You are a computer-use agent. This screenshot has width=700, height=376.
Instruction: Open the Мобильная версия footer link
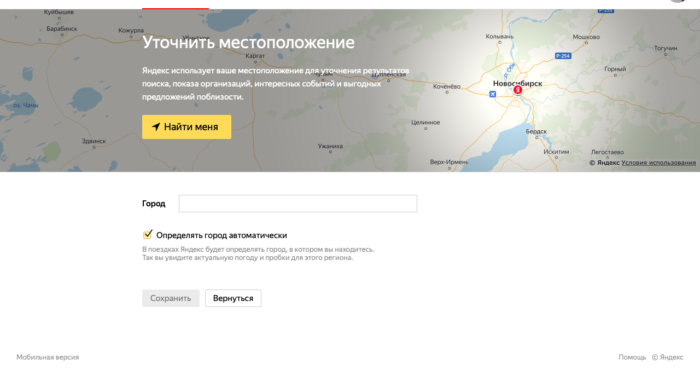coord(48,357)
